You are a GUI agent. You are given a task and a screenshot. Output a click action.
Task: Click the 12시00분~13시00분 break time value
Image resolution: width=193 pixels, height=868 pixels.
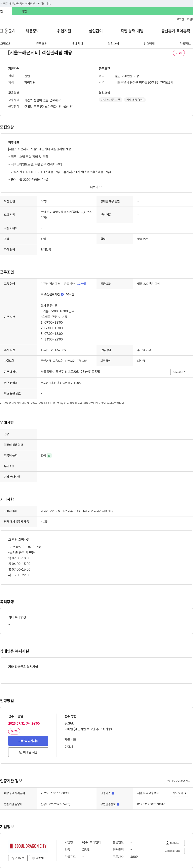[x=53, y=350]
